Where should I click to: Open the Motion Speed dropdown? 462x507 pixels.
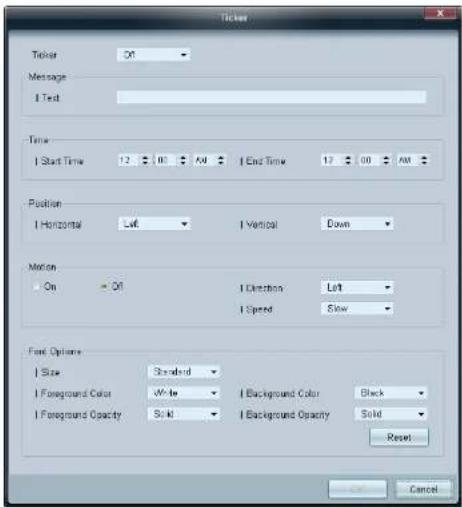357,308
